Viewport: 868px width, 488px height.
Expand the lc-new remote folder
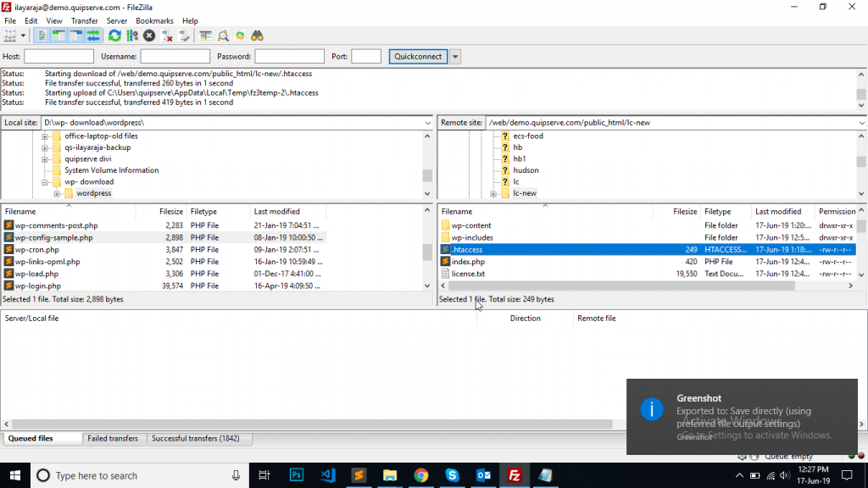click(493, 194)
